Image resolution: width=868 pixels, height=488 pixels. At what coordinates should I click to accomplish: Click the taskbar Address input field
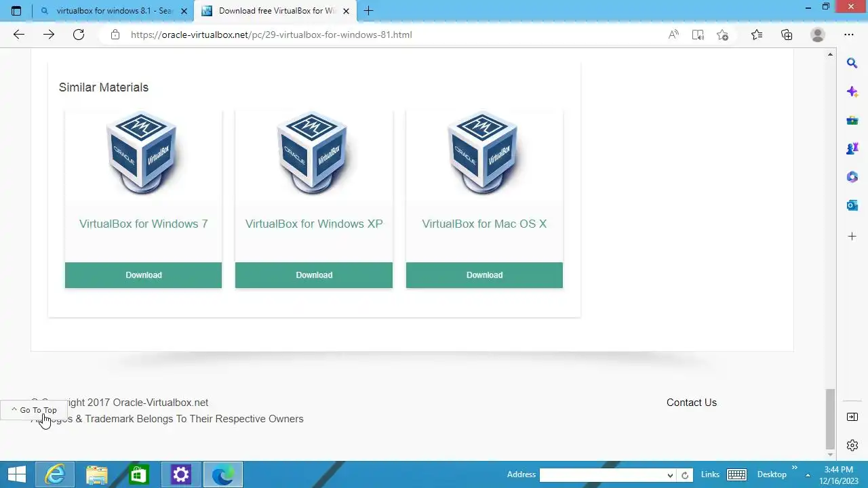[x=602, y=475]
